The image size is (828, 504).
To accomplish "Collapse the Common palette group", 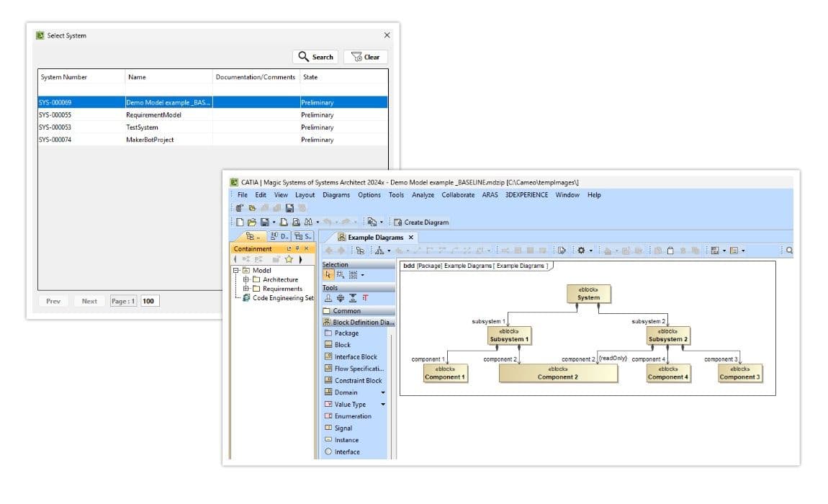I will tap(359, 311).
